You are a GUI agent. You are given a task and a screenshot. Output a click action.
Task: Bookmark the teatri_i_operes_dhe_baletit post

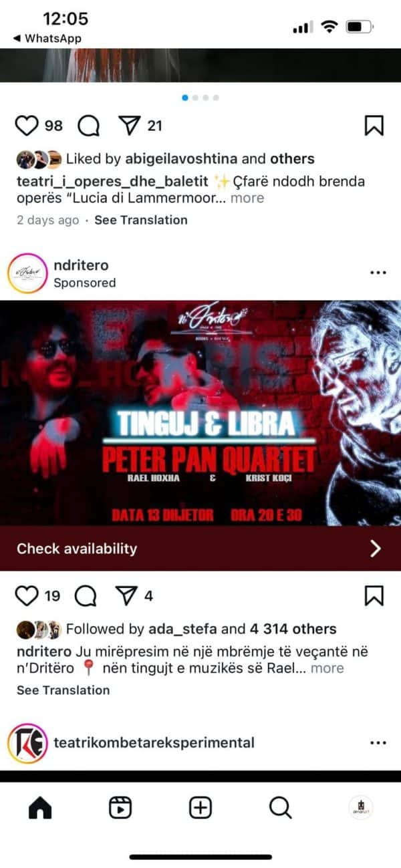(374, 126)
